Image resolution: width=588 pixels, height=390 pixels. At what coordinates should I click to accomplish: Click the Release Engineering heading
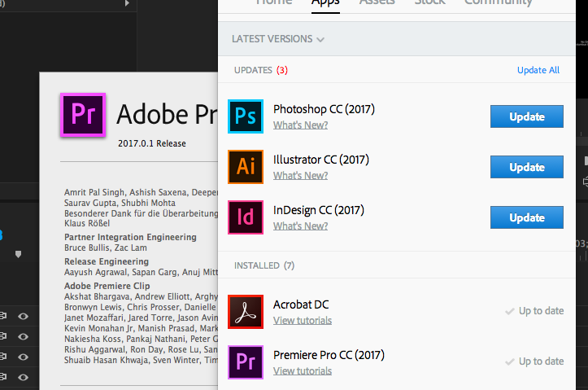coord(107,261)
